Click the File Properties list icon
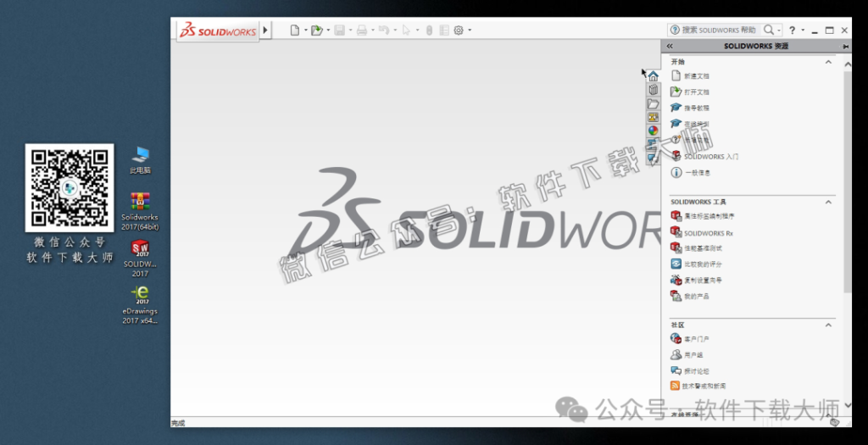Screen dimensions: 868x445 (444, 31)
